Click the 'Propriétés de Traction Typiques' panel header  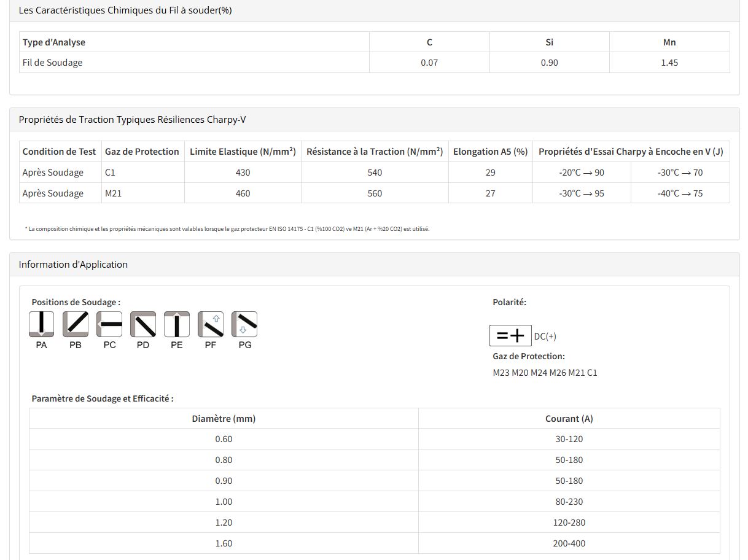(132, 120)
